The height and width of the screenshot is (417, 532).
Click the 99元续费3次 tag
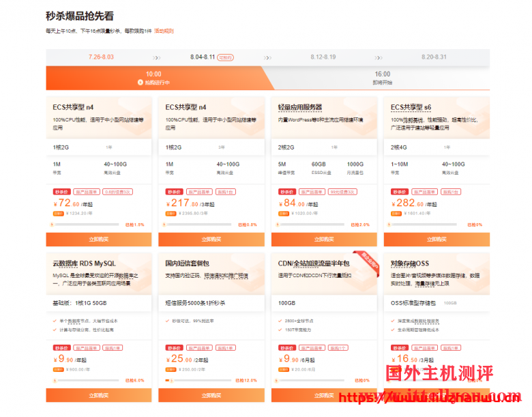point(342,192)
